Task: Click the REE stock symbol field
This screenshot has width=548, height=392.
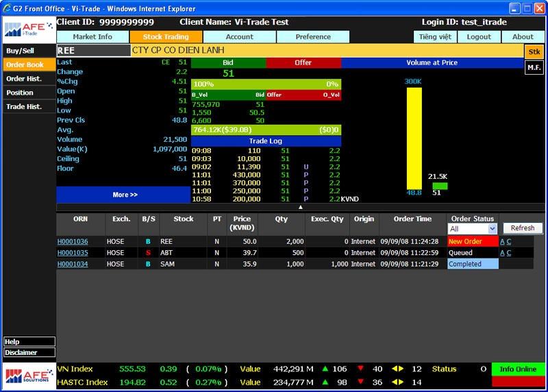Action: [x=93, y=51]
